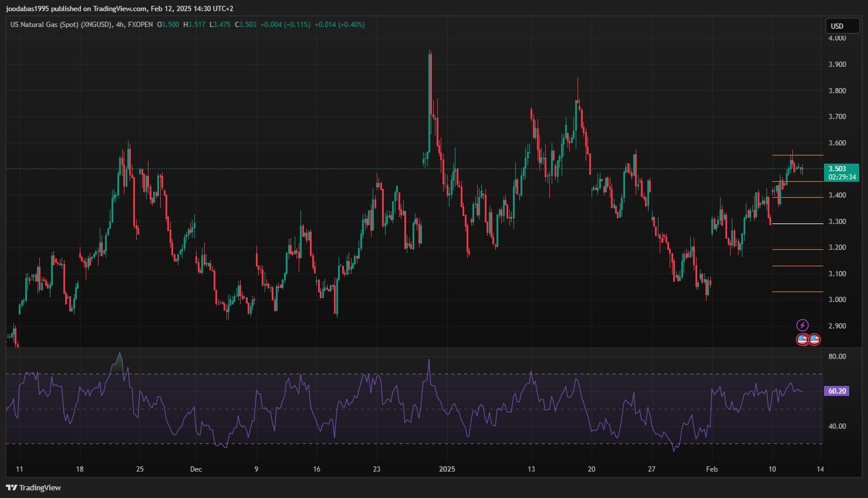Click the 2.900 price axis label
The width and height of the screenshot is (868, 498).
[x=837, y=326]
